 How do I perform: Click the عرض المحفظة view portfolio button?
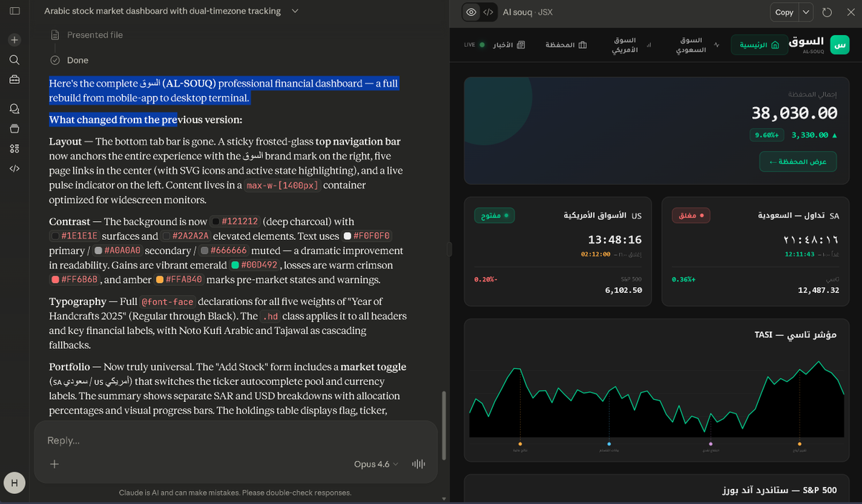pos(798,162)
